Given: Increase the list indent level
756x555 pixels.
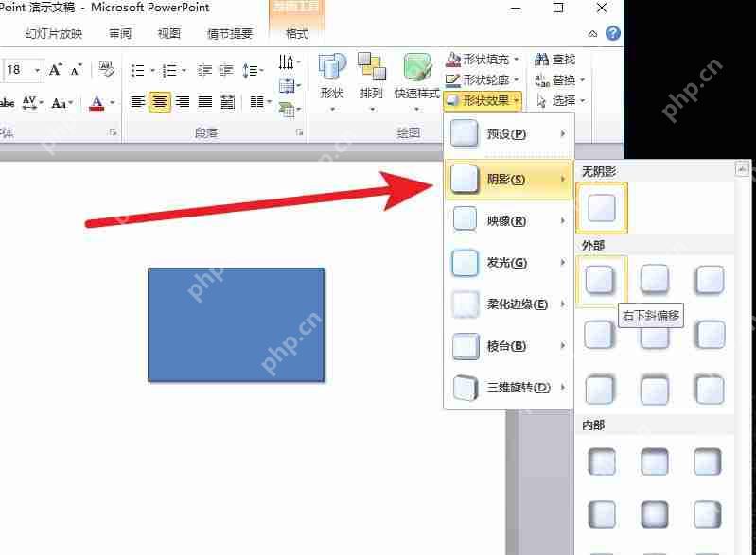Looking at the screenshot, I should (226, 71).
